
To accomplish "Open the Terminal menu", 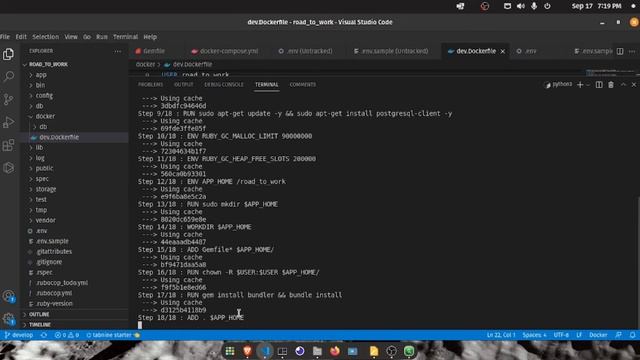I will point(125,37).
